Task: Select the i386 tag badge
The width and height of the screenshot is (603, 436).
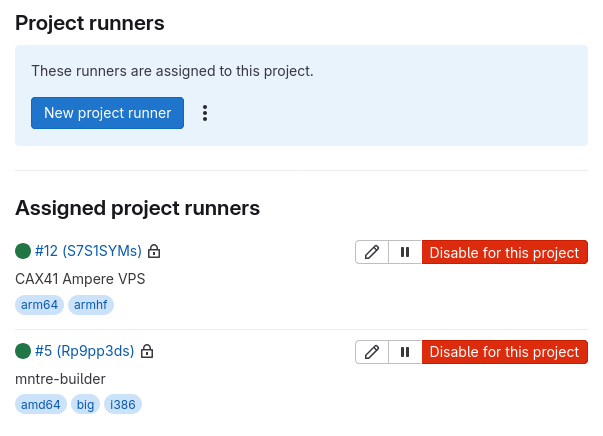Action: 123,404
